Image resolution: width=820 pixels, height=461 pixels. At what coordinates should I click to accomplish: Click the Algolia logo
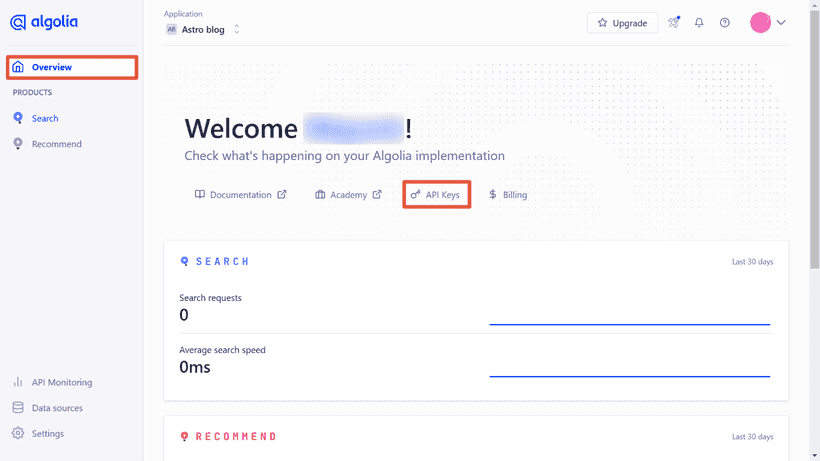click(44, 22)
